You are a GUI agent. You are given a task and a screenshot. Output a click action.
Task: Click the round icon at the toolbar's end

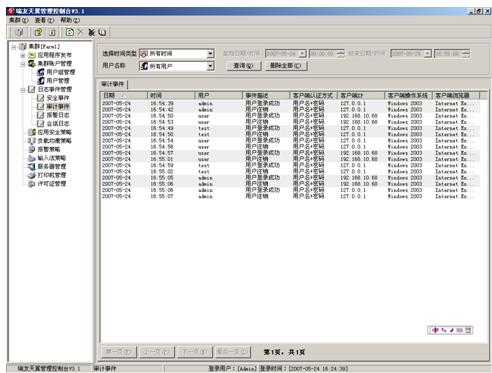102,32
